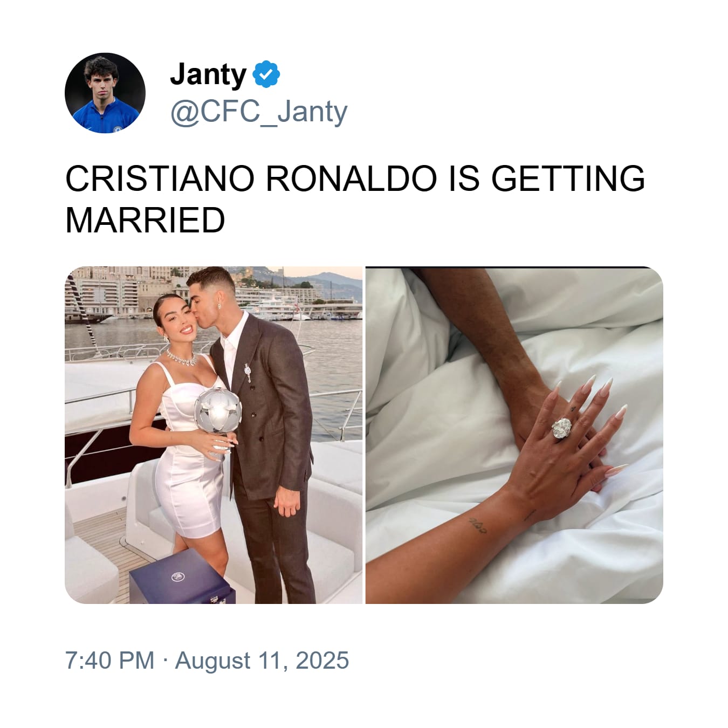Open the left photo of the couple on the yacht

coord(214,435)
